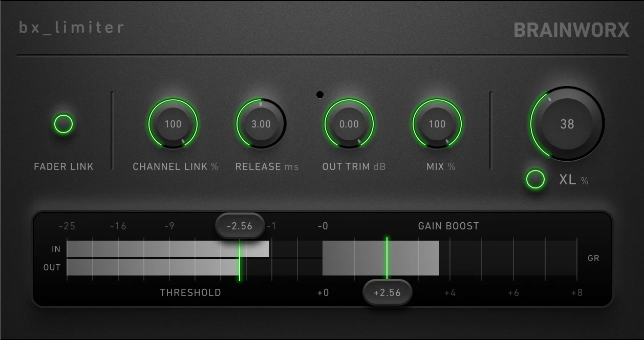Click the GAIN BOOST label text
Viewport: 644px width, 340px height.
pyautogui.click(x=447, y=225)
